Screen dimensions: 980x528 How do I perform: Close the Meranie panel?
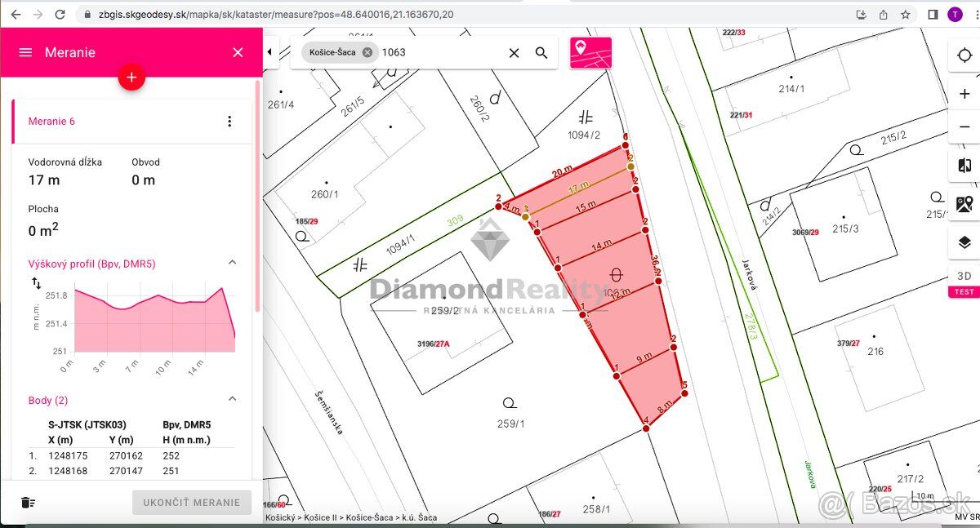238,52
